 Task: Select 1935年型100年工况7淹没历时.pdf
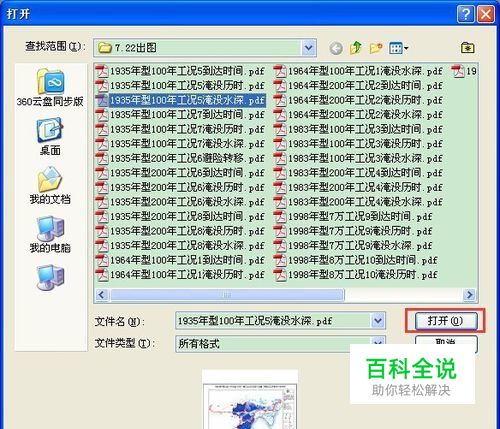point(180,129)
